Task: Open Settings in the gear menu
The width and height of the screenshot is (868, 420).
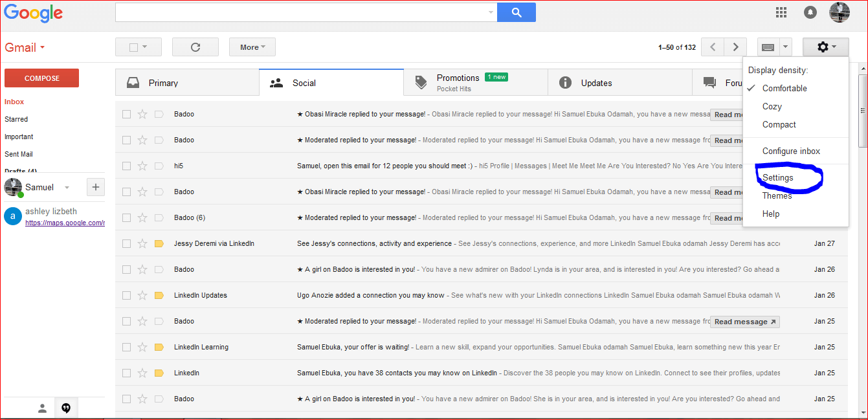Action: pyautogui.click(x=777, y=177)
